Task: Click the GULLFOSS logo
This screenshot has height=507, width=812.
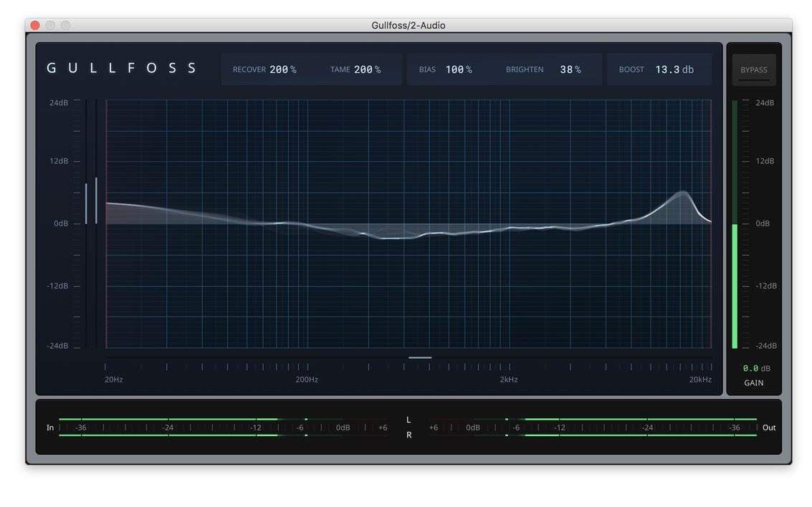Action: pyautogui.click(x=121, y=68)
